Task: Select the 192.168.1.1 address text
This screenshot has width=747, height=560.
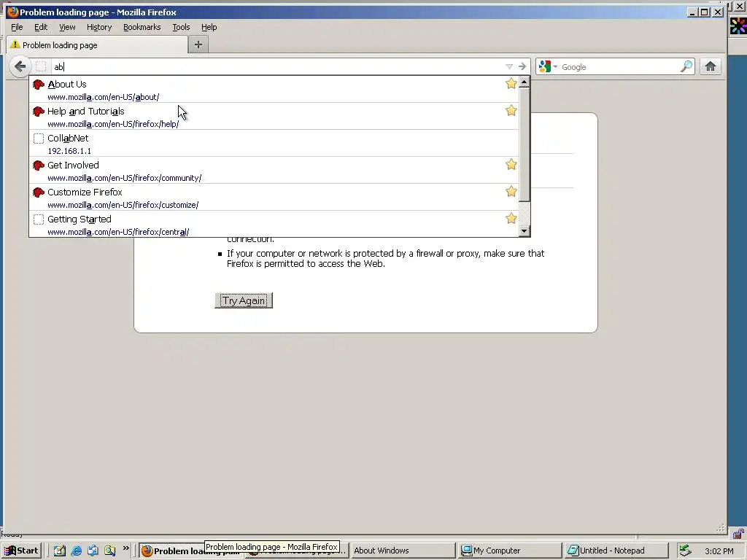Action: pos(69,151)
